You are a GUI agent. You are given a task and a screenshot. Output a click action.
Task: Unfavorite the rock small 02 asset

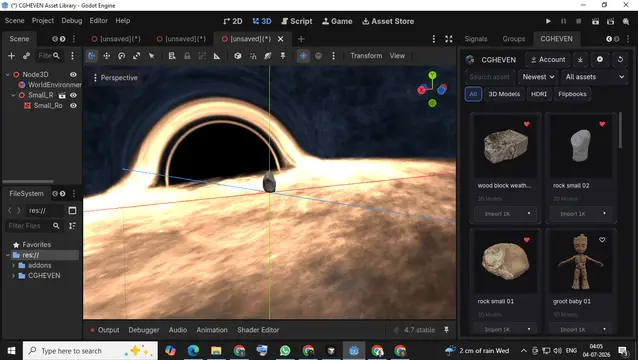(602, 124)
